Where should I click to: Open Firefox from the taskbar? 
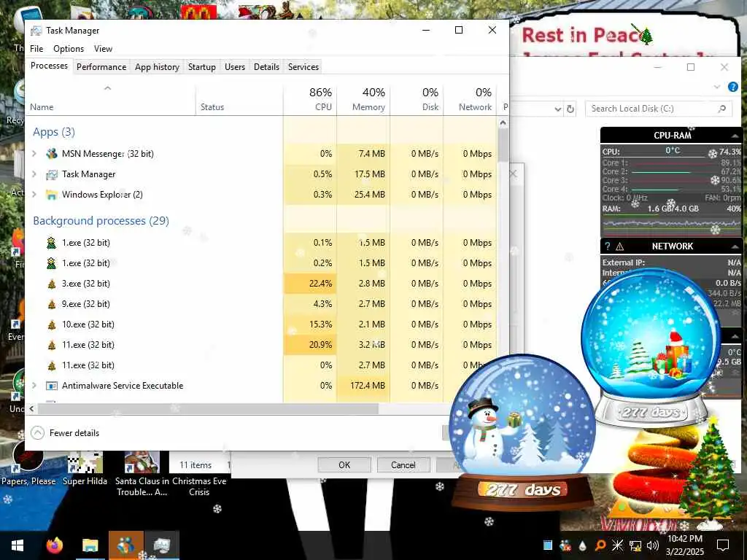coord(54,545)
